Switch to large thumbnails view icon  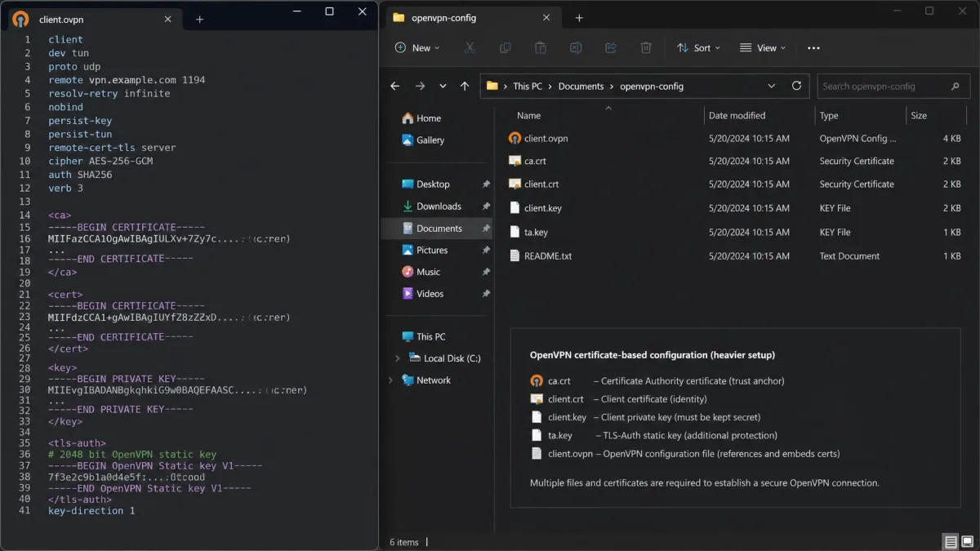click(968, 542)
